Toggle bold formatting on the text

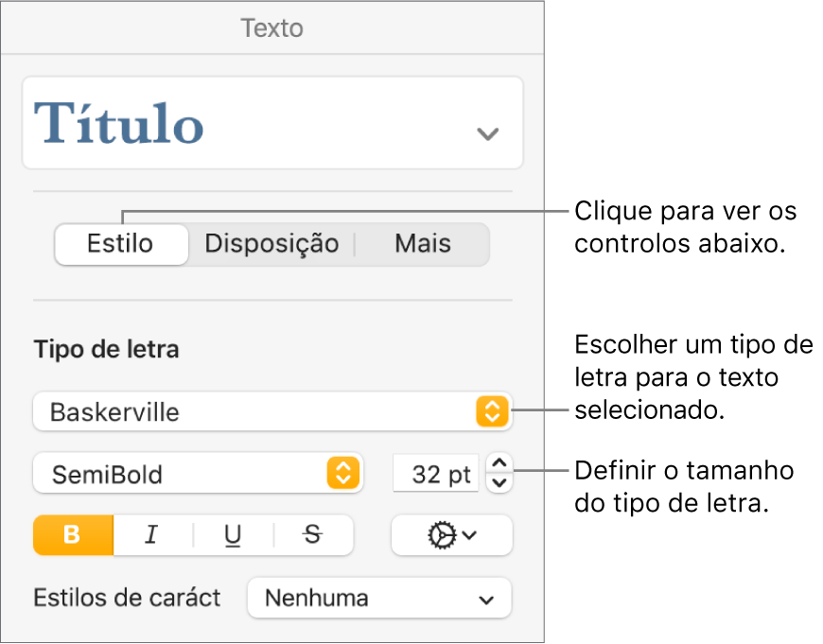coord(72,536)
